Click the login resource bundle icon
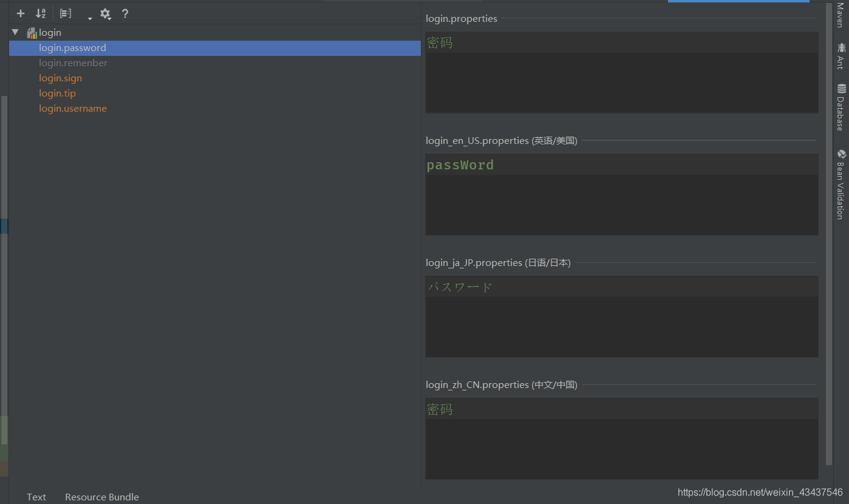849x504 pixels. pyautogui.click(x=32, y=33)
